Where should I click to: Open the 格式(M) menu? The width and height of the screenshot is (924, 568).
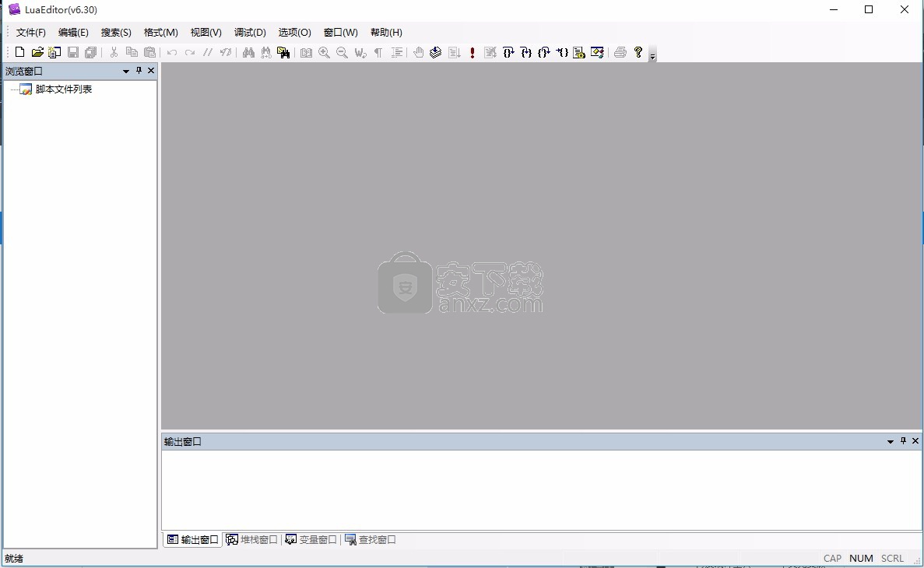161,33
